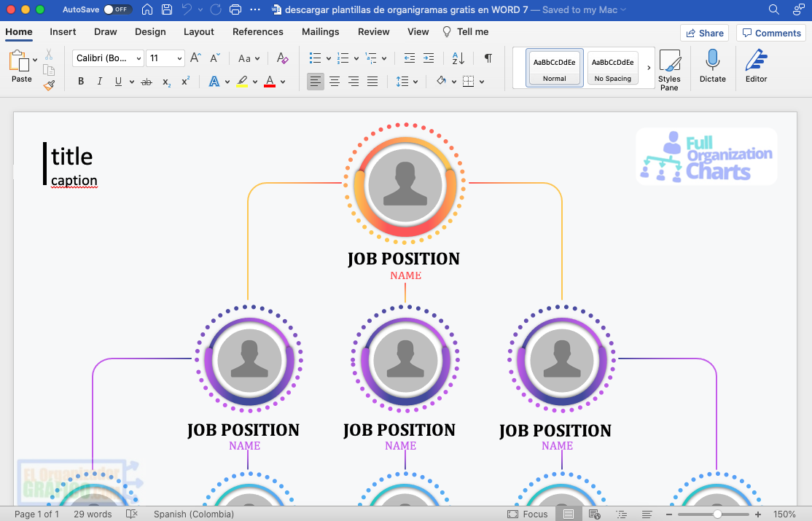Click the Home icon in title bar
The height and width of the screenshot is (521, 812).
[x=147, y=9]
